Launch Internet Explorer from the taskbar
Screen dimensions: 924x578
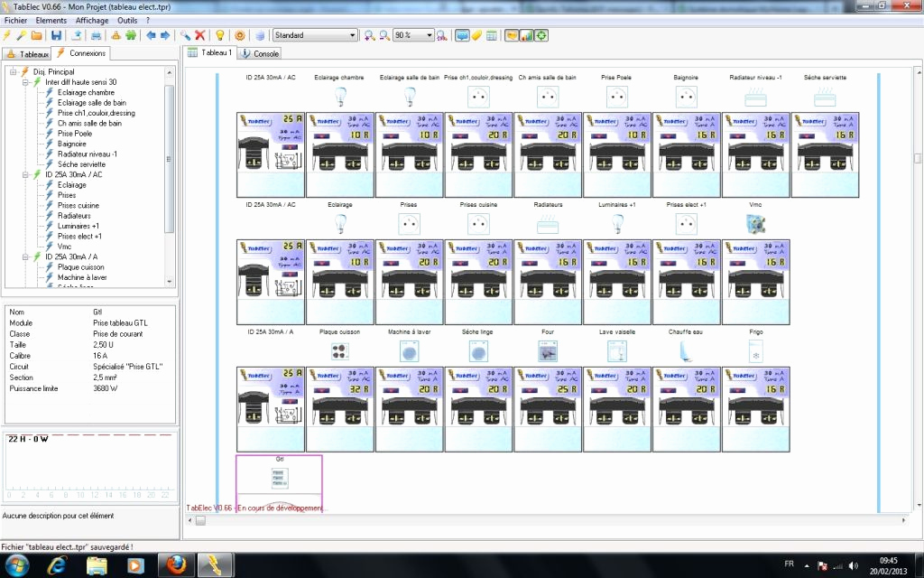click(57, 565)
